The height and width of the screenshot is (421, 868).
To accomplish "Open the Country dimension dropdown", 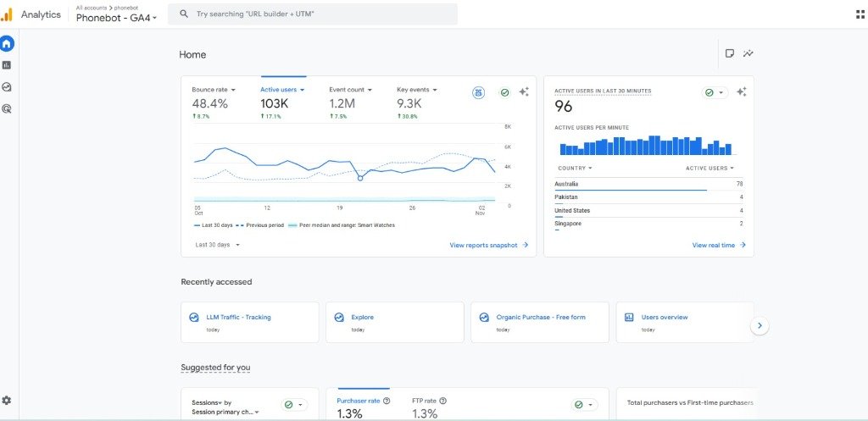I will 575,169.
